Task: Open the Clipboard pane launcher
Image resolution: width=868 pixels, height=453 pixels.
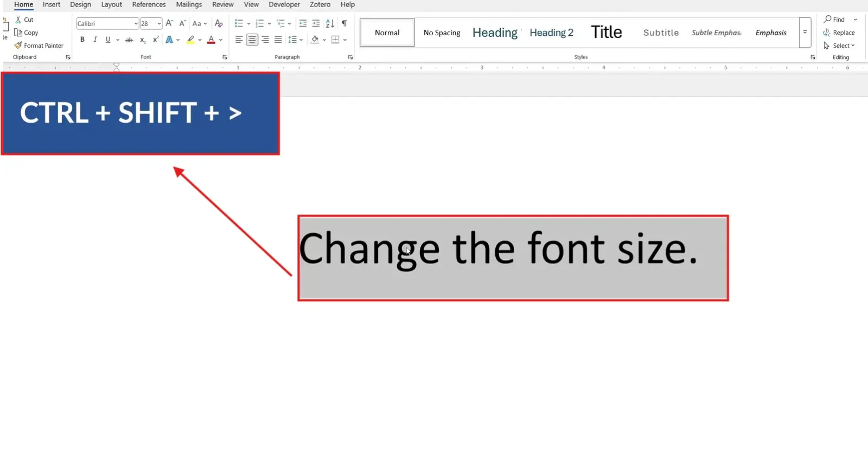Action: tap(68, 57)
